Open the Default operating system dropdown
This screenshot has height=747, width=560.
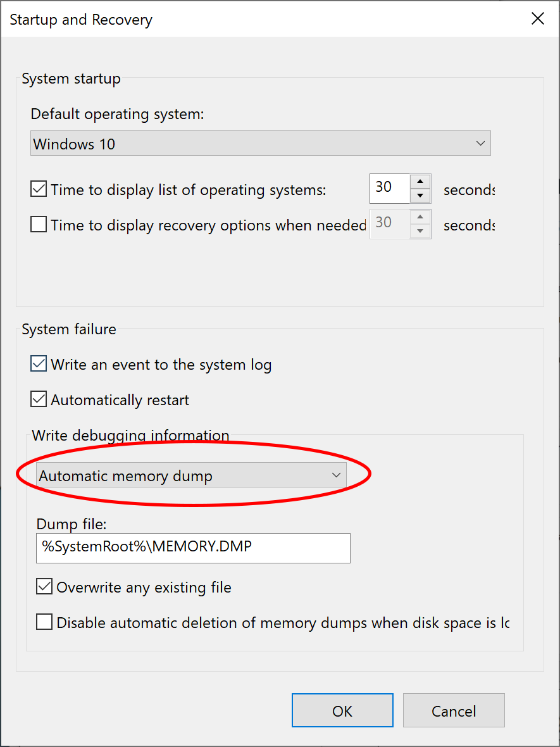[259, 144]
